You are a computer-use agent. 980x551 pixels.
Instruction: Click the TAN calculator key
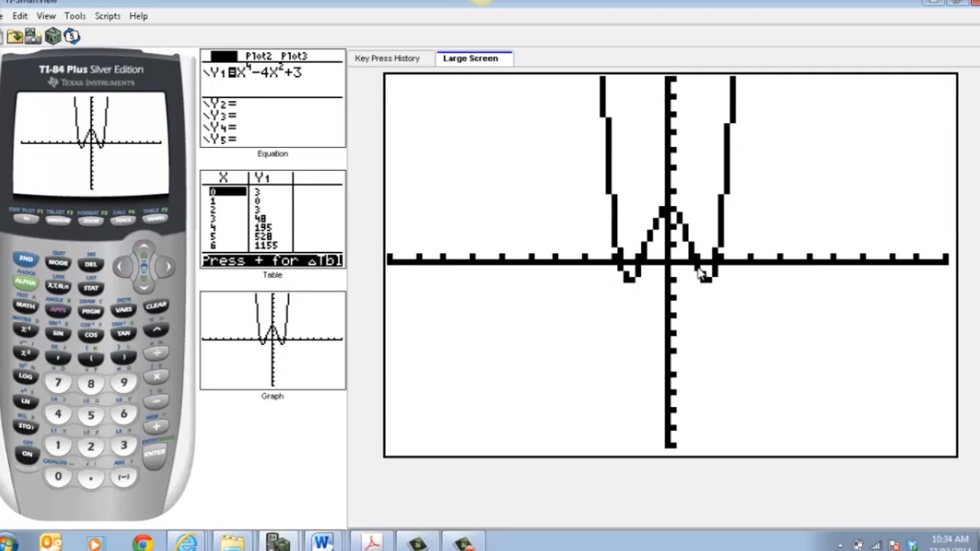click(123, 334)
